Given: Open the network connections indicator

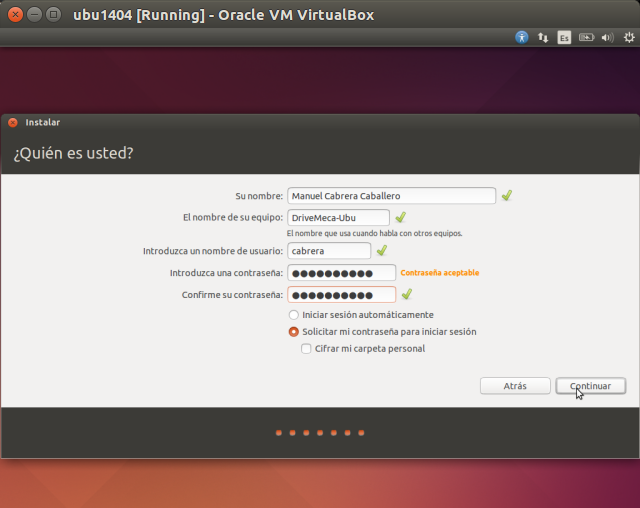Looking at the screenshot, I should pyautogui.click(x=543, y=38).
